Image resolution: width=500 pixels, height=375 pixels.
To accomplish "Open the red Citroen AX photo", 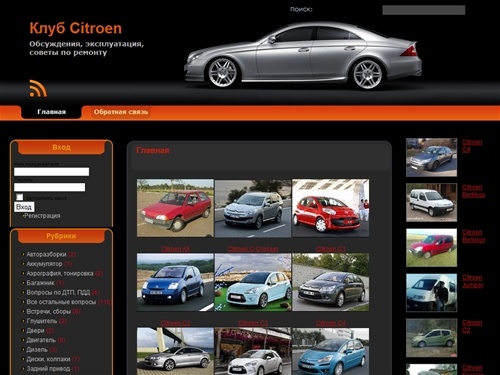I will [x=175, y=208].
